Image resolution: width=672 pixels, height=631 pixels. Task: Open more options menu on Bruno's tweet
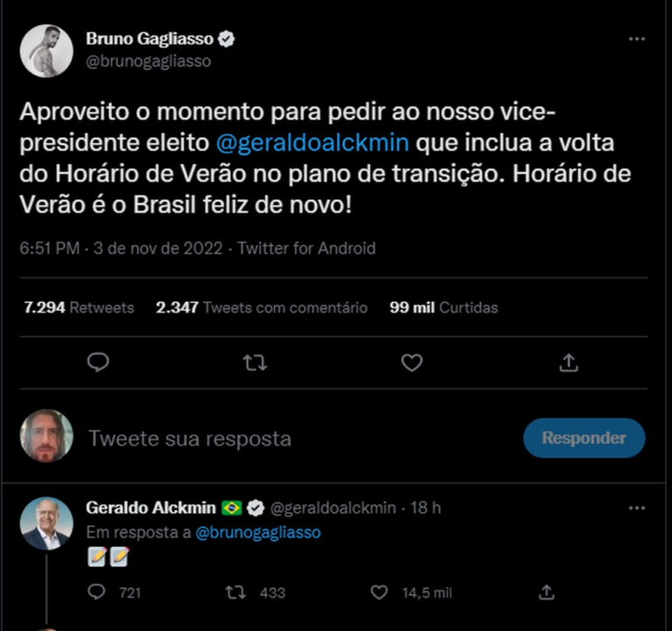(x=637, y=39)
